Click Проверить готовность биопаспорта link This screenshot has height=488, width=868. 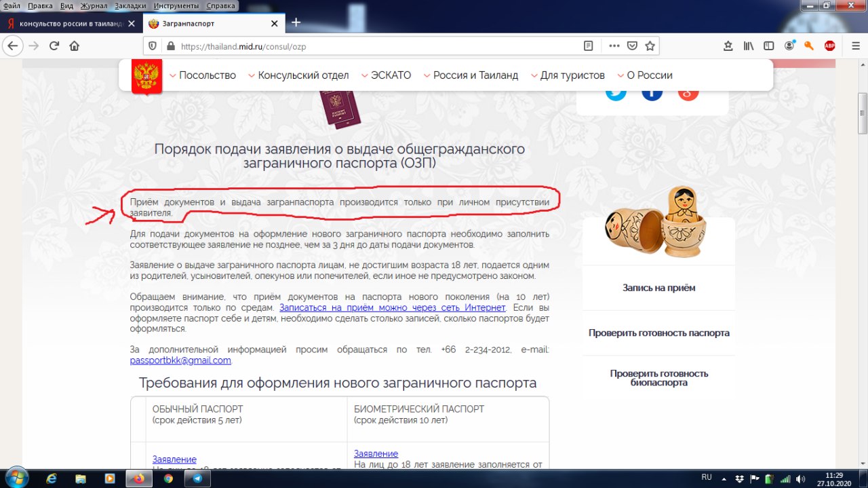(x=658, y=378)
